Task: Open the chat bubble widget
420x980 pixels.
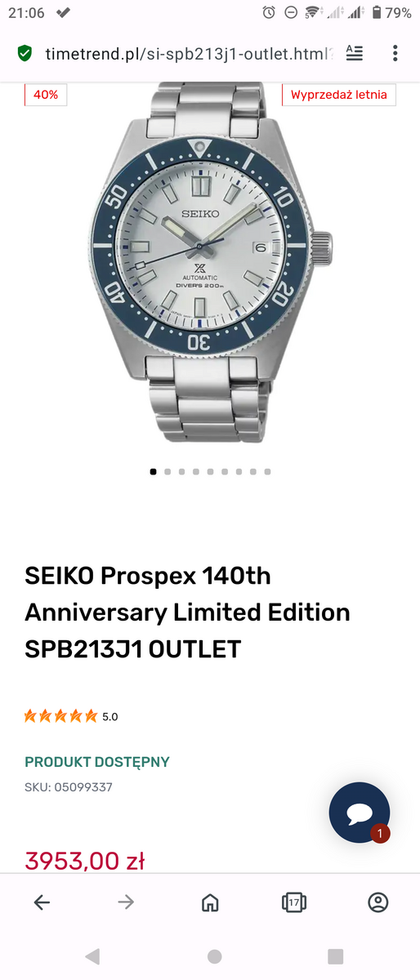Action: [360, 813]
